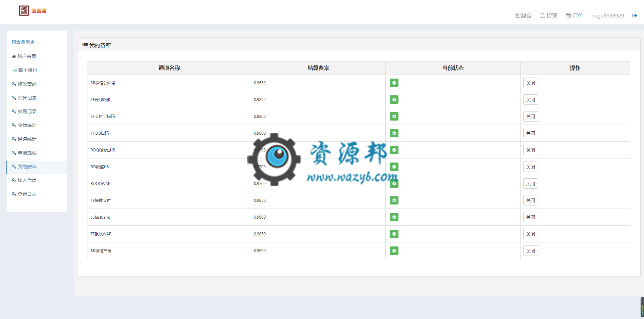Click username hugo1998929
644x319 pixels.
607,16
